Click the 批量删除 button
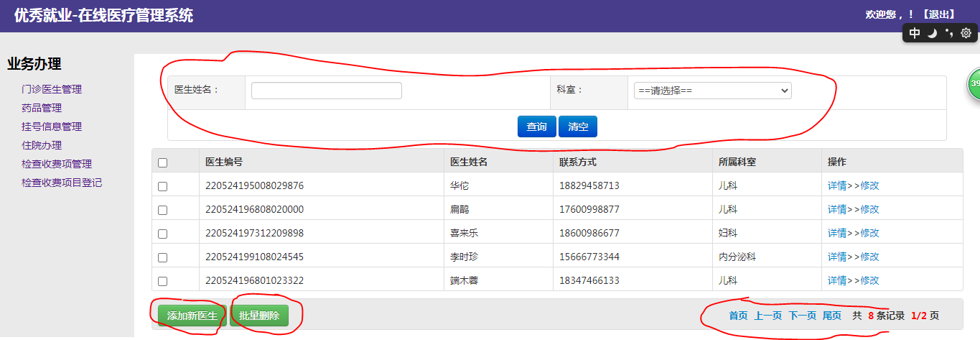This screenshot has height=340, width=980. (x=259, y=316)
